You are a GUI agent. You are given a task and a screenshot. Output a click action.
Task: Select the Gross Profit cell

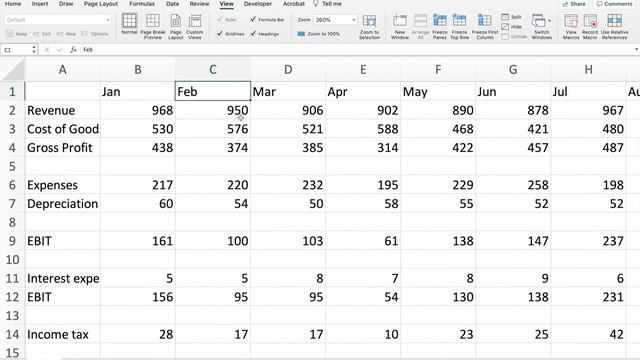point(62,147)
